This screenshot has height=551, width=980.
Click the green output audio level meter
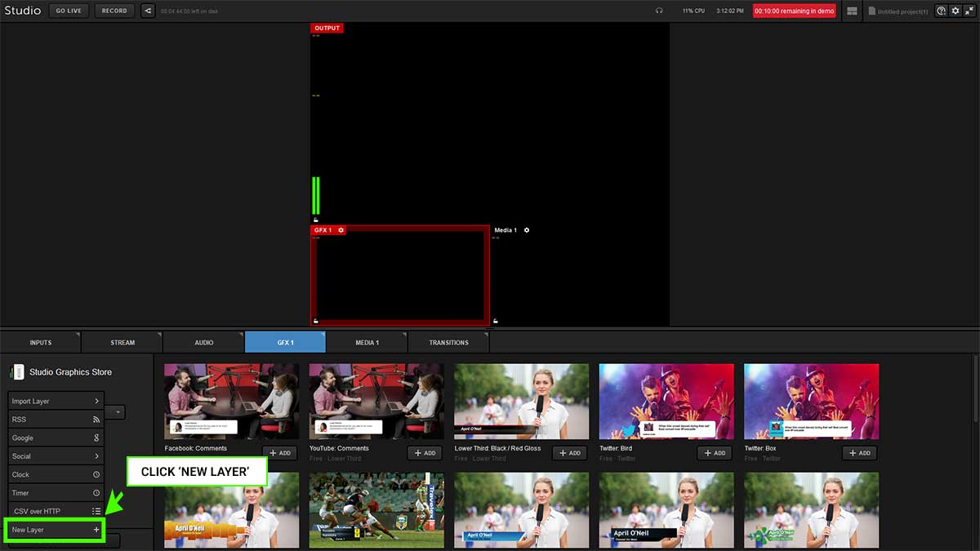click(x=316, y=196)
